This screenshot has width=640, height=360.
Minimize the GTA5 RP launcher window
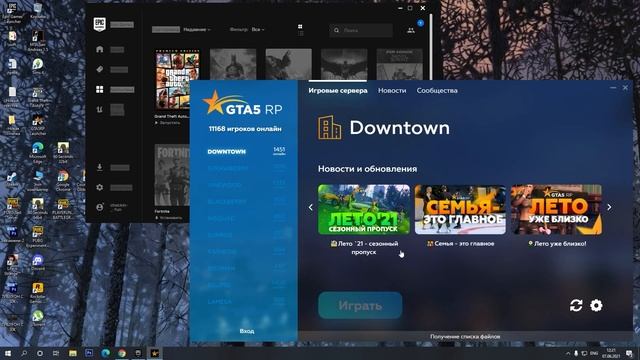613,87
